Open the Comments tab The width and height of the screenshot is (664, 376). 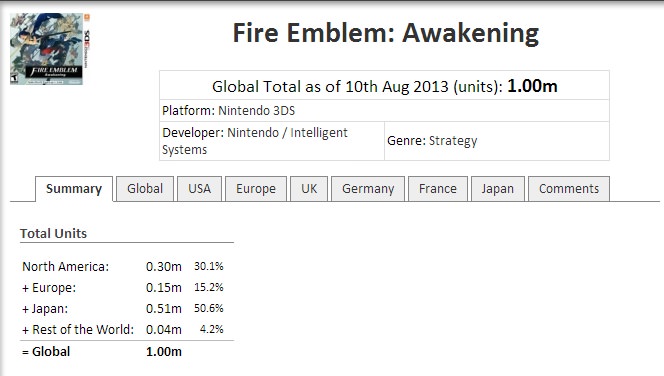pyautogui.click(x=569, y=189)
